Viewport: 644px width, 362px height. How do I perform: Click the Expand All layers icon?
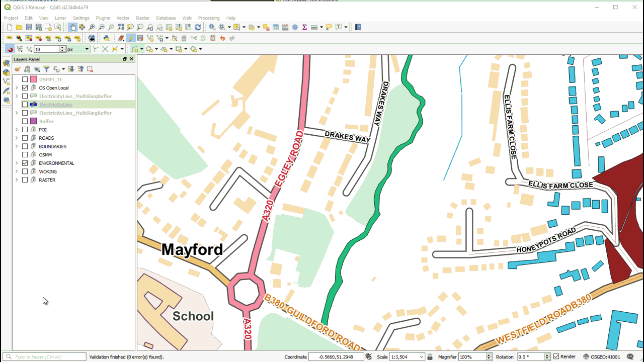pyautogui.click(x=71, y=69)
